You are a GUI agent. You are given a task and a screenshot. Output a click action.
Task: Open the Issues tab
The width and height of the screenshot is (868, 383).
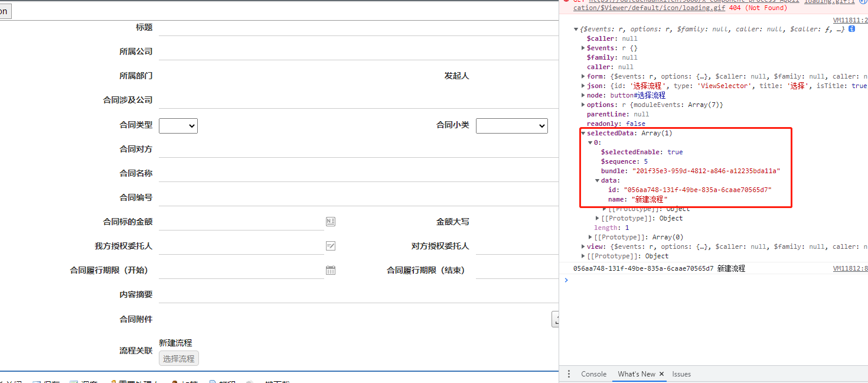coord(681,374)
